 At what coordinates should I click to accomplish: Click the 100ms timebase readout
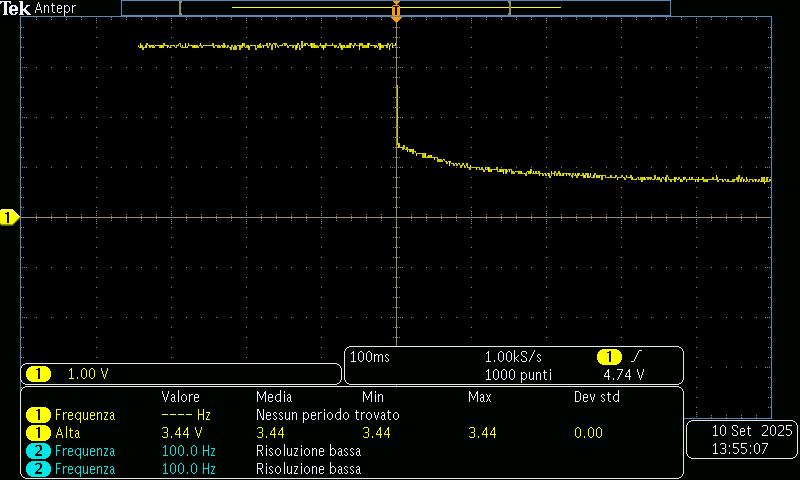[372, 357]
